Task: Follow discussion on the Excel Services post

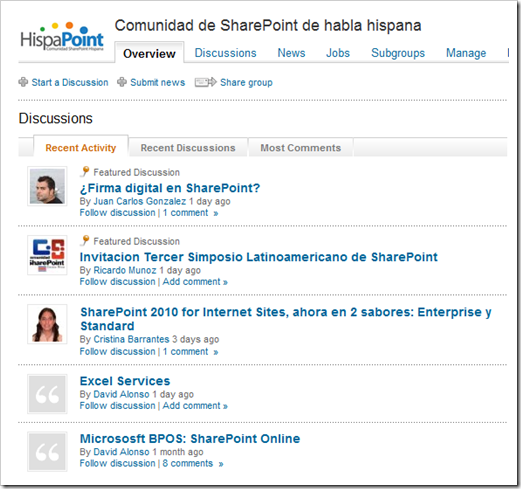Action: 117,406
